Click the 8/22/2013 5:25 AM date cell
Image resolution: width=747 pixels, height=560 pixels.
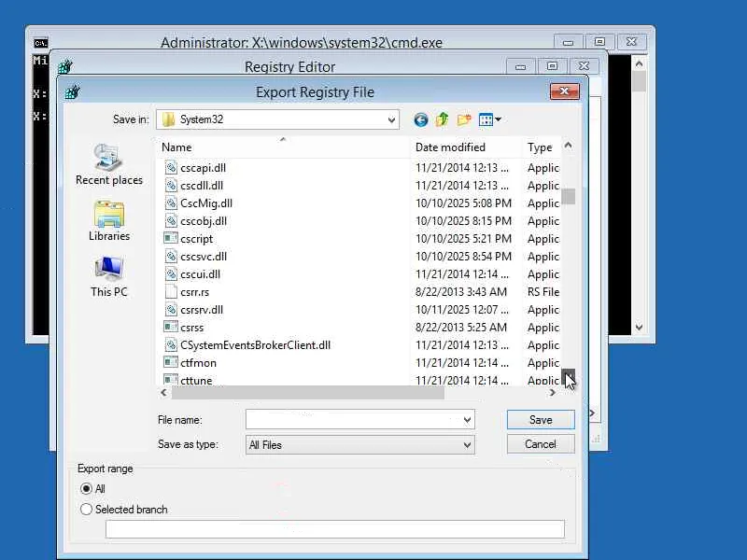pyautogui.click(x=461, y=328)
